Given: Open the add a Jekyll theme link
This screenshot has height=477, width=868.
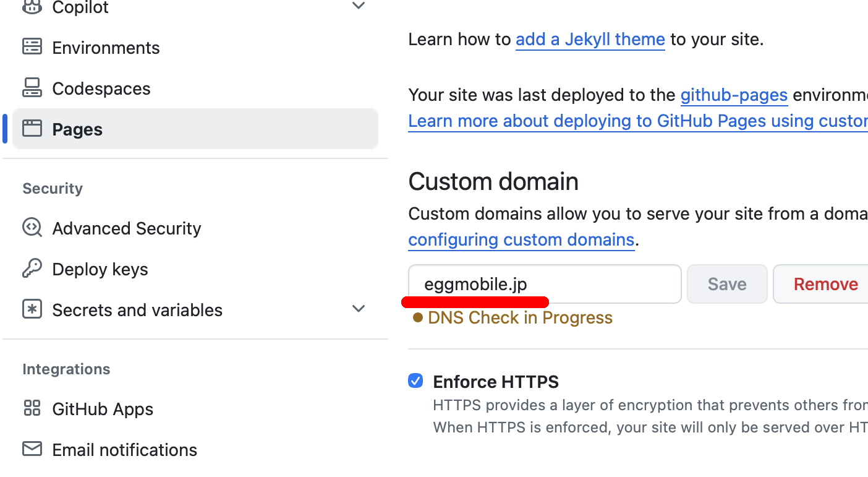Looking at the screenshot, I should pyautogui.click(x=590, y=39).
